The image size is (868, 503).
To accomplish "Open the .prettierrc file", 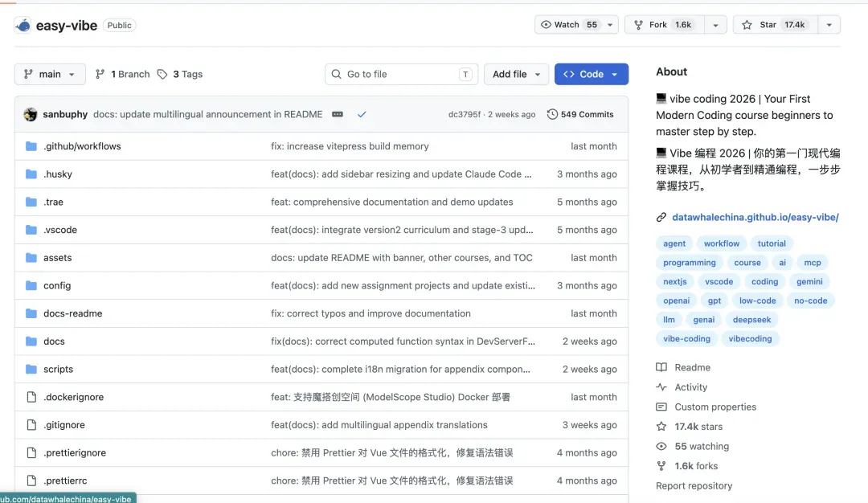I will 65,481.
